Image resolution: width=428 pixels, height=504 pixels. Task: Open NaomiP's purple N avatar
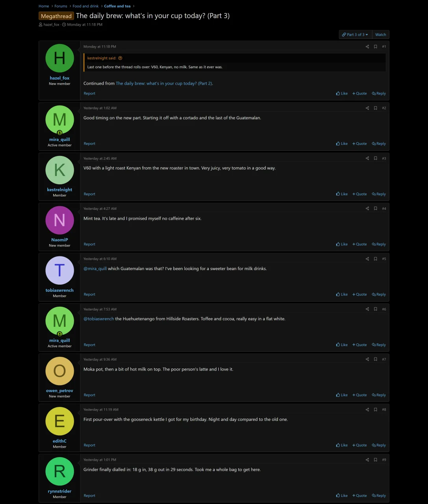point(60,220)
